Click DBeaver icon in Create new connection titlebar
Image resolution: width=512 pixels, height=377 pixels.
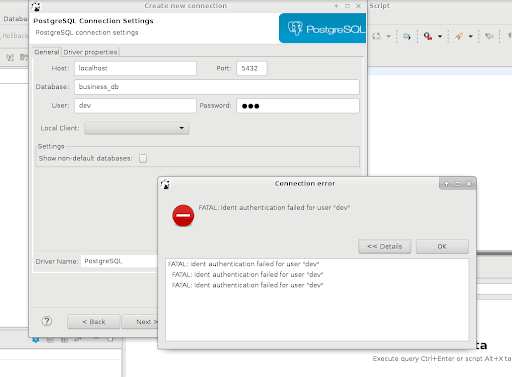36,6
